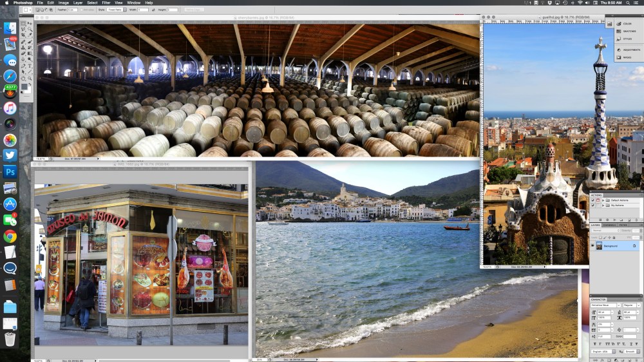Select the Magic Wand tool

30,29
